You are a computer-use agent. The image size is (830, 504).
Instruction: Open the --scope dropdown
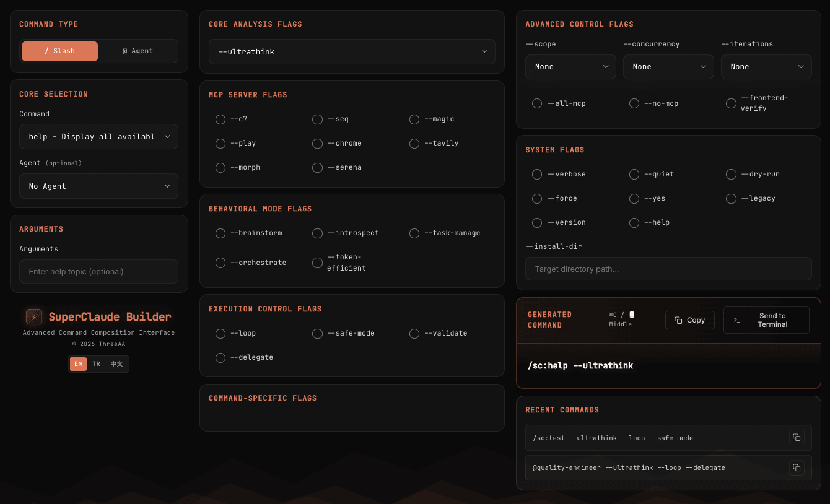pyautogui.click(x=570, y=66)
